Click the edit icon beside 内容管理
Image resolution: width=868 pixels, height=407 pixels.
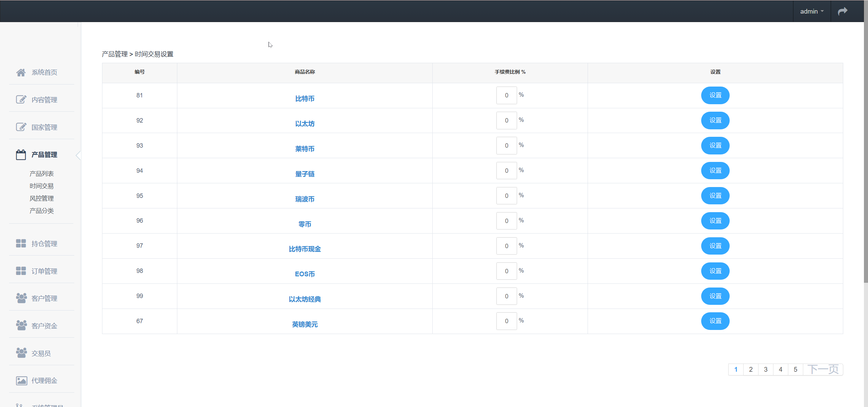(x=21, y=99)
